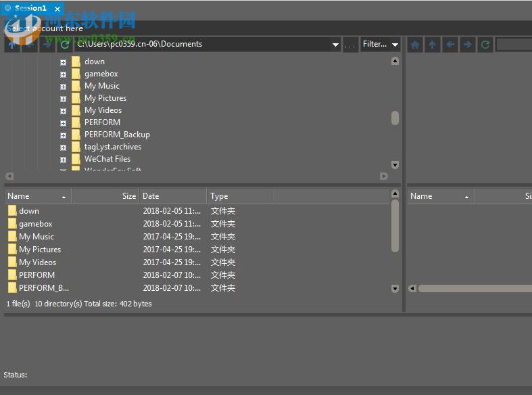Select My Videos in the tree
The height and width of the screenshot is (395, 532).
point(103,111)
